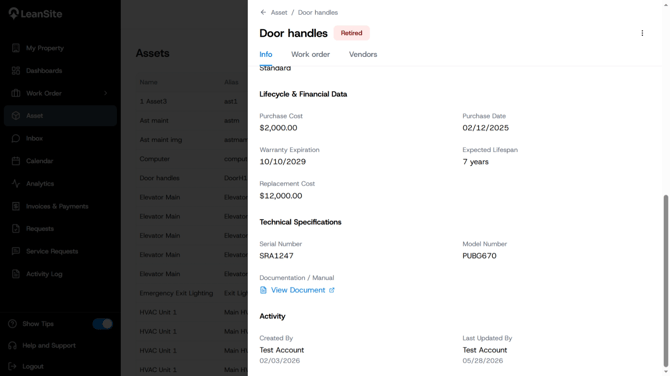
Task: Expand the Work Order submenu chevron
Action: pyautogui.click(x=106, y=93)
